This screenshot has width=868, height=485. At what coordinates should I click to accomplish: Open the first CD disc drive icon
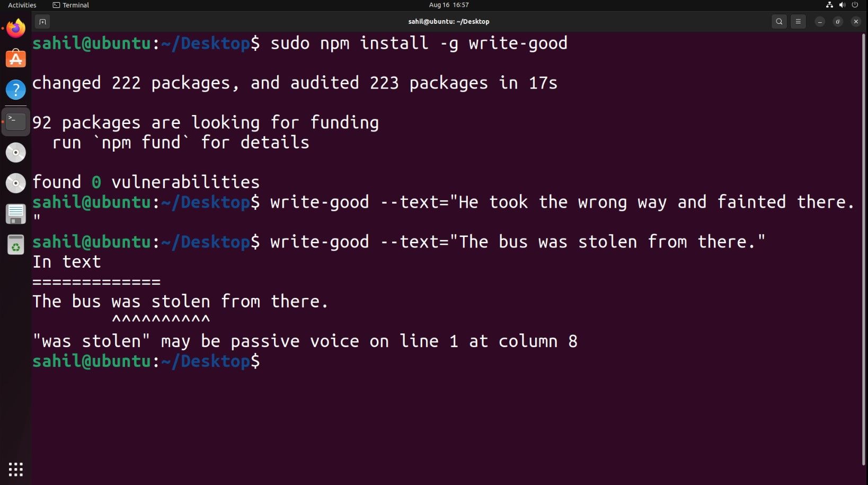15,152
